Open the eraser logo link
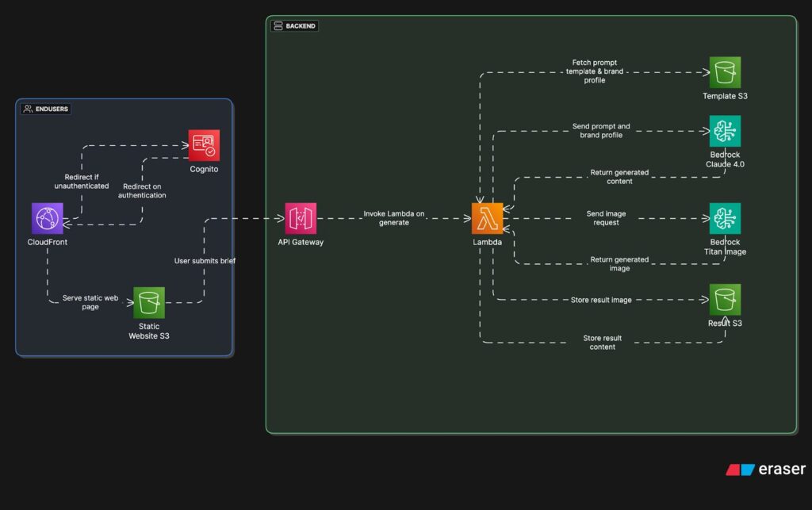 (x=765, y=470)
